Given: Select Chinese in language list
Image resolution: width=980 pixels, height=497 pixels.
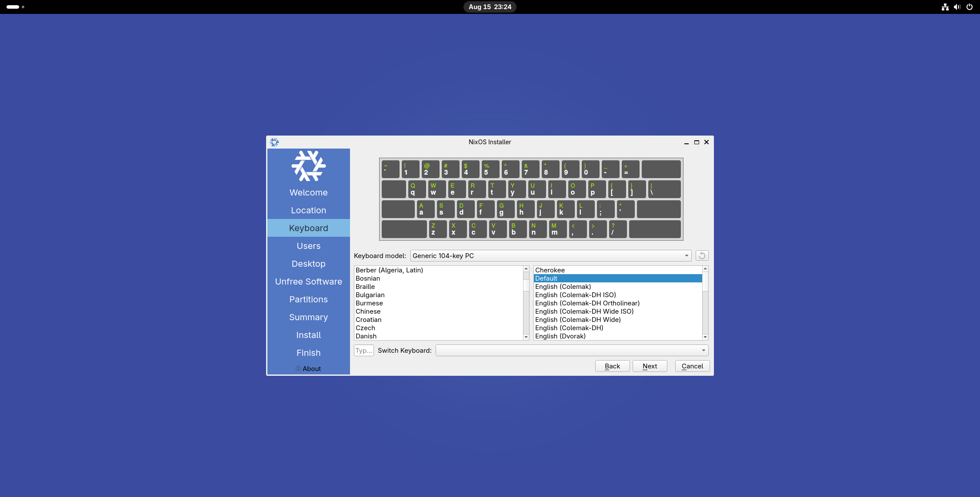Looking at the screenshot, I should (x=438, y=311).
